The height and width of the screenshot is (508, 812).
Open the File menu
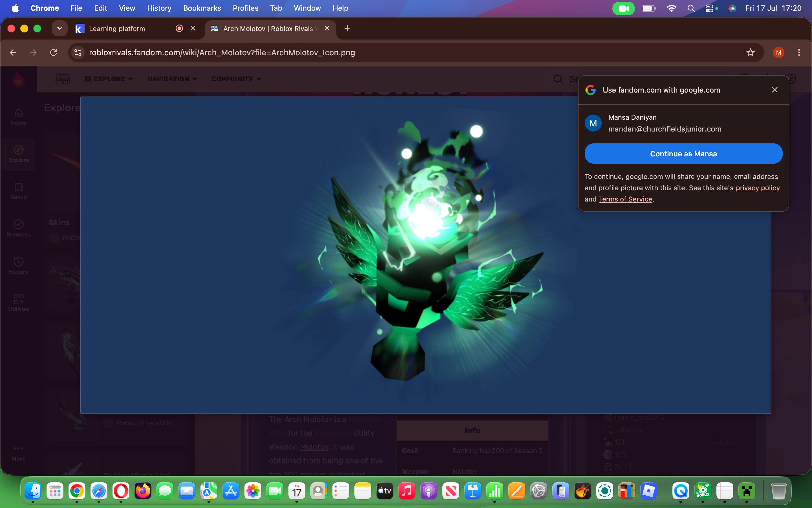[x=76, y=8]
